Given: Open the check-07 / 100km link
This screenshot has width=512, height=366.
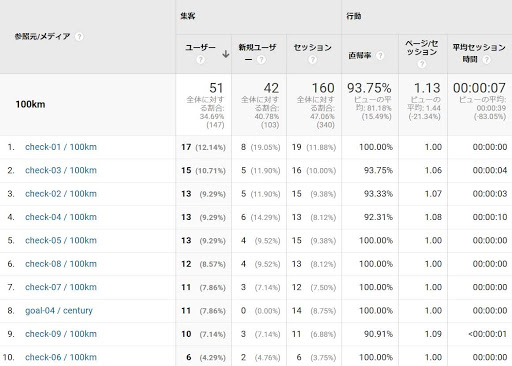Looking at the screenshot, I should coord(61,287).
